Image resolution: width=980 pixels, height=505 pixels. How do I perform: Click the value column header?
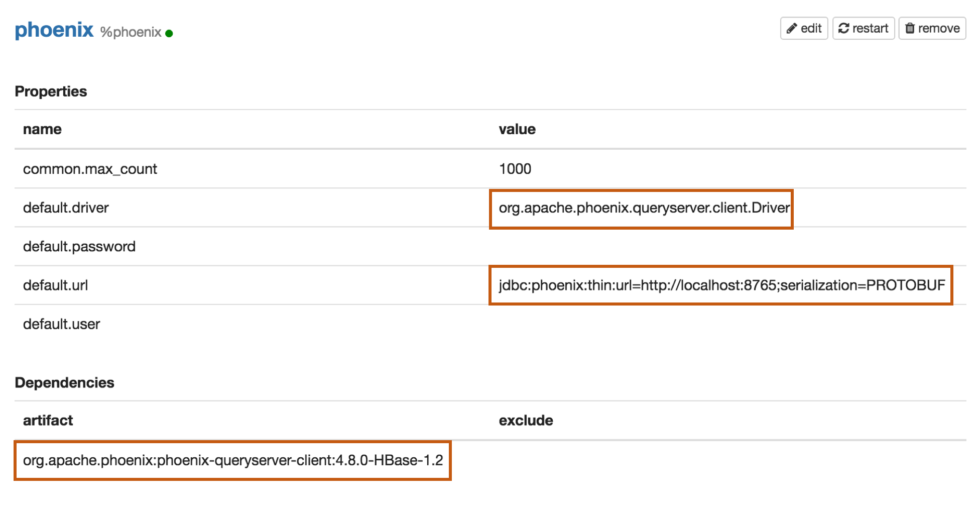tap(517, 129)
